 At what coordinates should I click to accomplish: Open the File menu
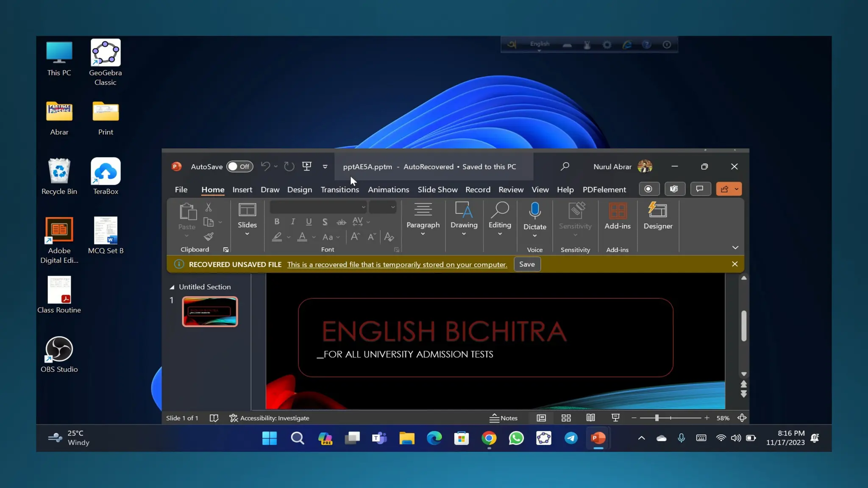(181, 190)
